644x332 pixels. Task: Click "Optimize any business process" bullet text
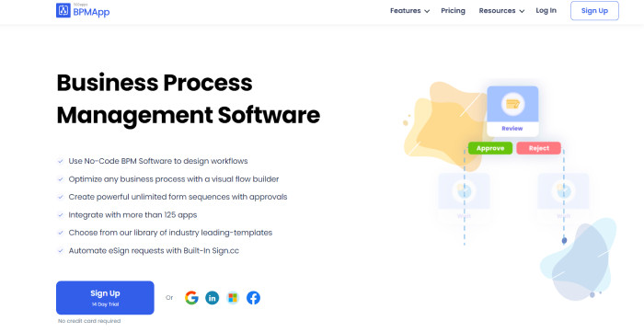click(x=174, y=179)
